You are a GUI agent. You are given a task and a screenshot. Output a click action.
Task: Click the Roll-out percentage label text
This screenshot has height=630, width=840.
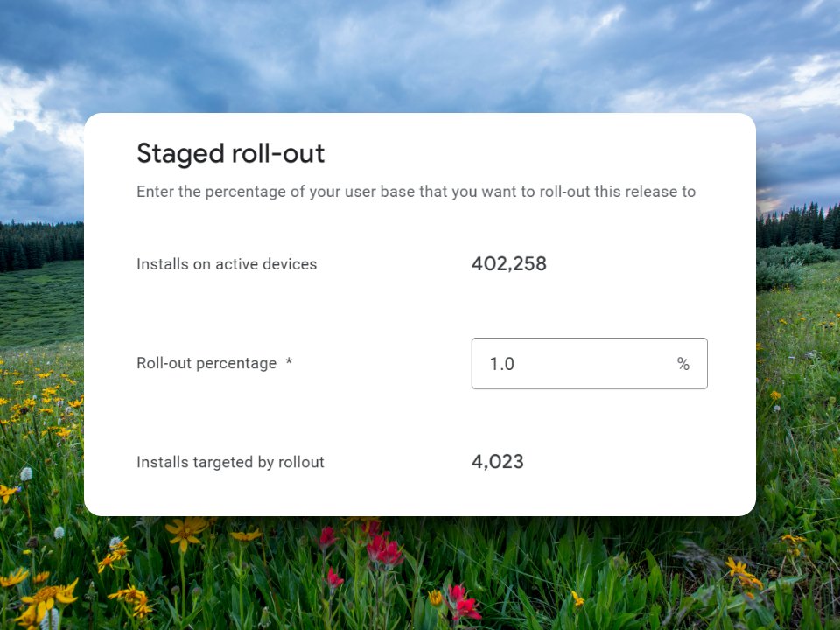click(x=206, y=363)
